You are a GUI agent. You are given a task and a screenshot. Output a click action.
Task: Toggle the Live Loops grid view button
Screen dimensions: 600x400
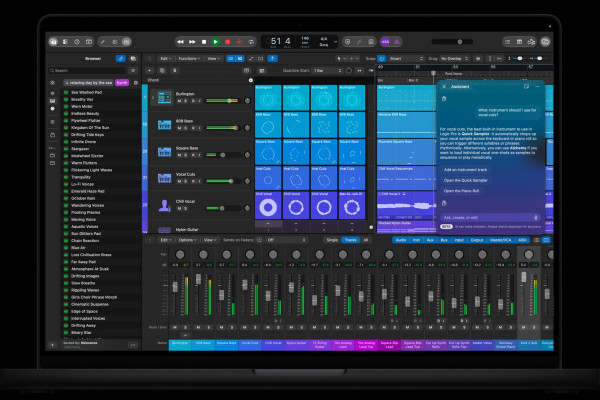pyautogui.click(x=230, y=59)
